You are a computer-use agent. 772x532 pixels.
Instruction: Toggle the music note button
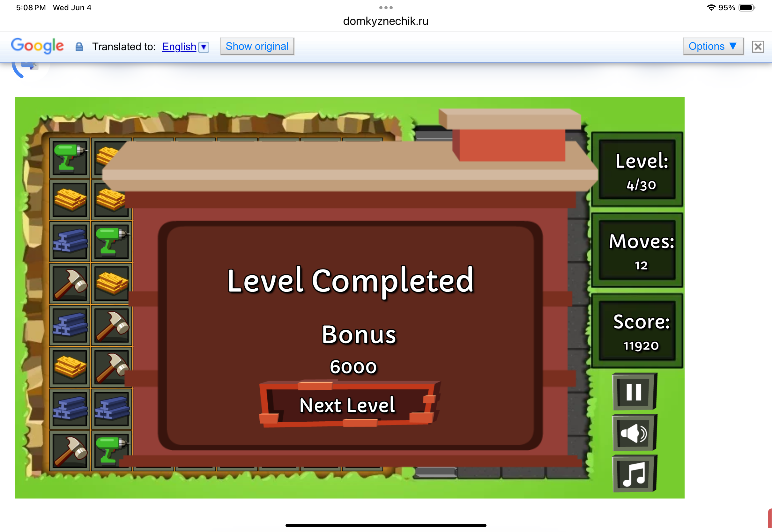coord(634,473)
